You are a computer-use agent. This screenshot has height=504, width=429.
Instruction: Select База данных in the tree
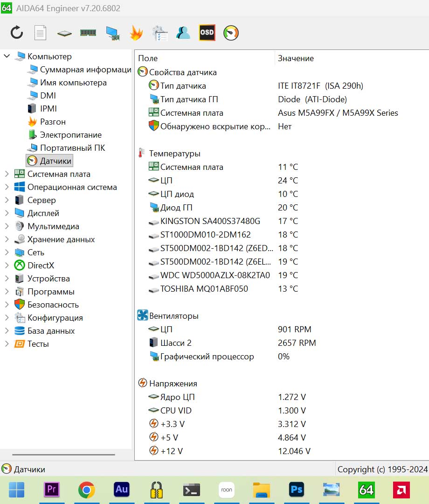click(45, 331)
